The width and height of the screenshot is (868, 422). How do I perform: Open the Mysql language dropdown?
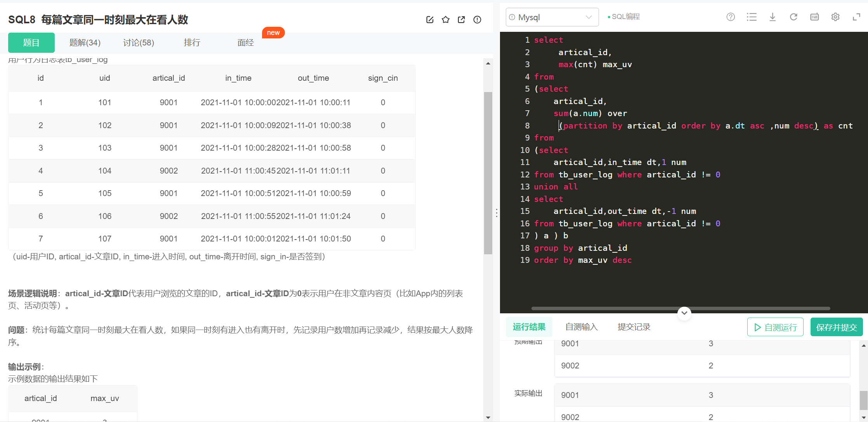[x=552, y=17]
